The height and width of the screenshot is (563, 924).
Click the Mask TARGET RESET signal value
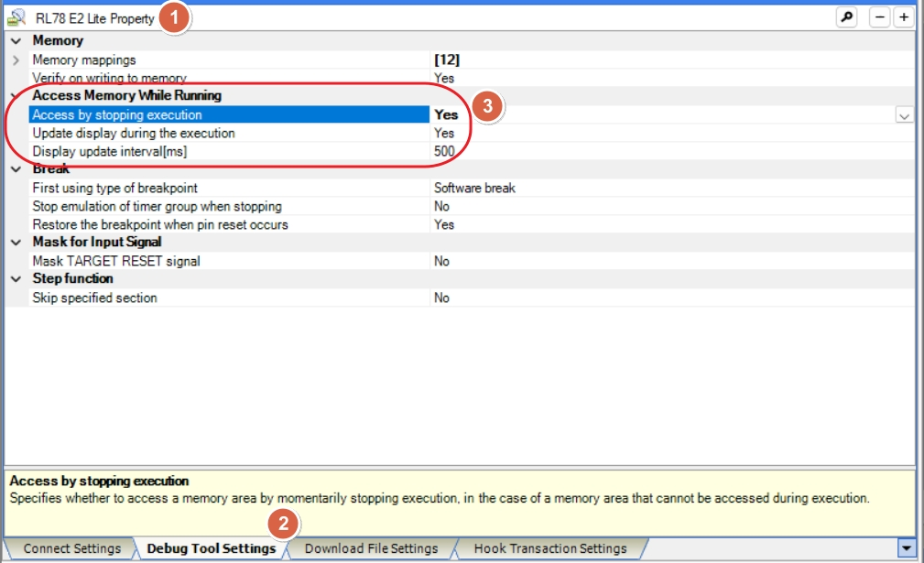[x=442, y=261]
